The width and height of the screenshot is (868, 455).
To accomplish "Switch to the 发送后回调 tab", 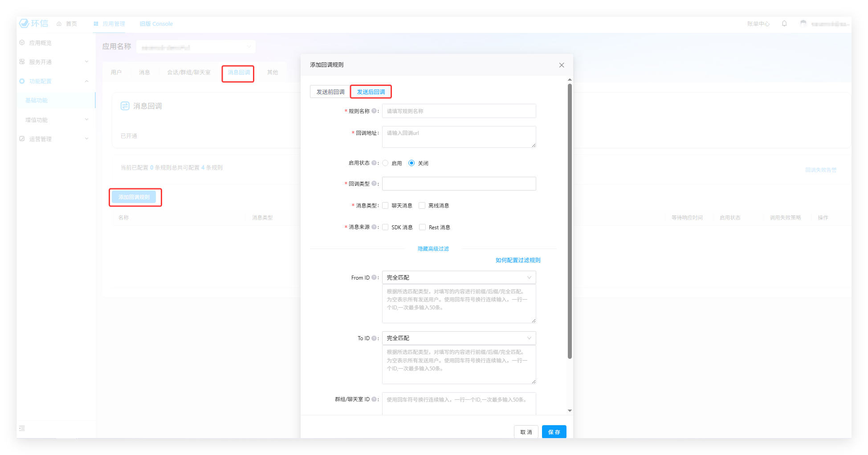I will tap(371, 92).
